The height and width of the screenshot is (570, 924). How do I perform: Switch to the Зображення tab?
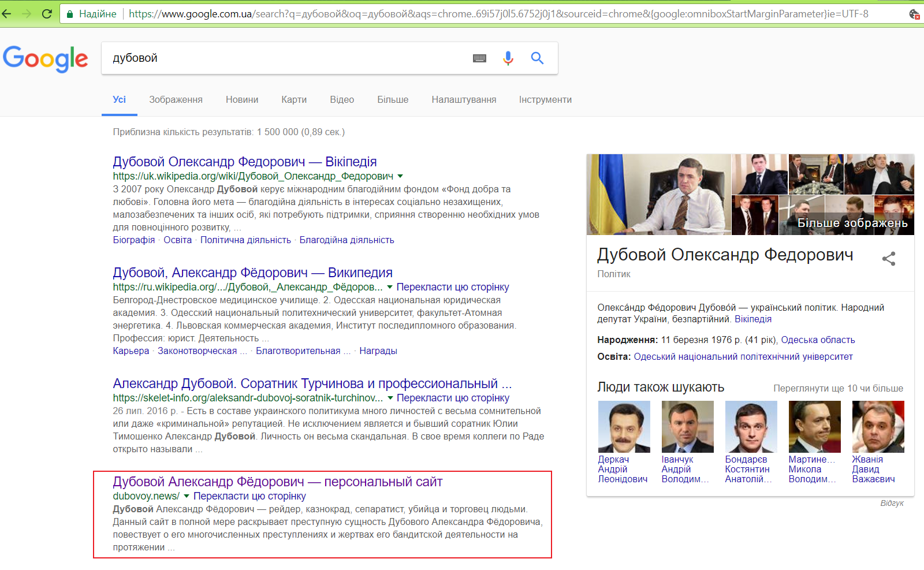[x=176, y=99]
